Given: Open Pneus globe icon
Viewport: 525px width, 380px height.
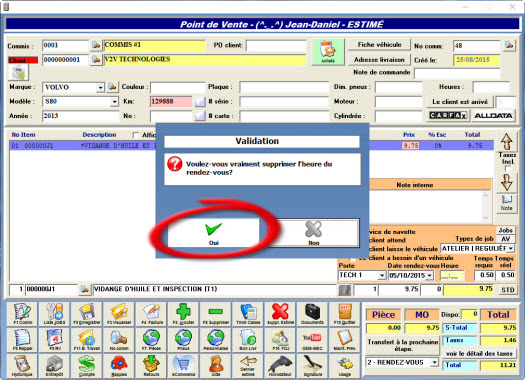Looking at the screenshot, I should tap(183, 340).
